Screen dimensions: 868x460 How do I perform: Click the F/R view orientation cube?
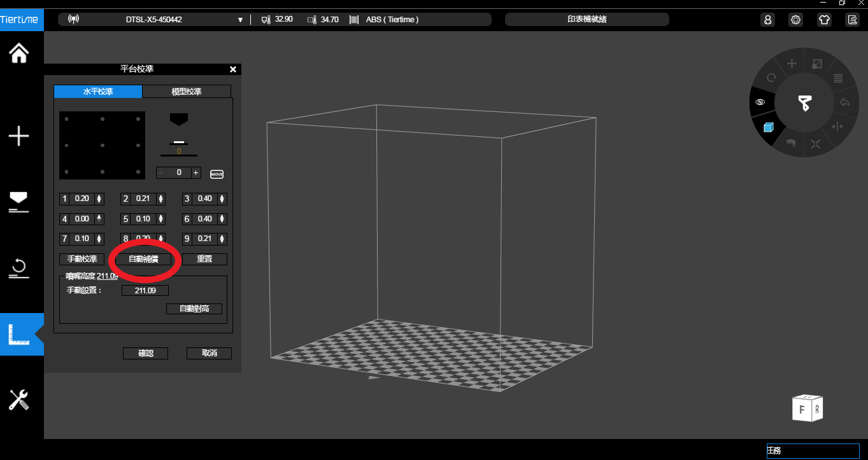click(x=808, y=408)
